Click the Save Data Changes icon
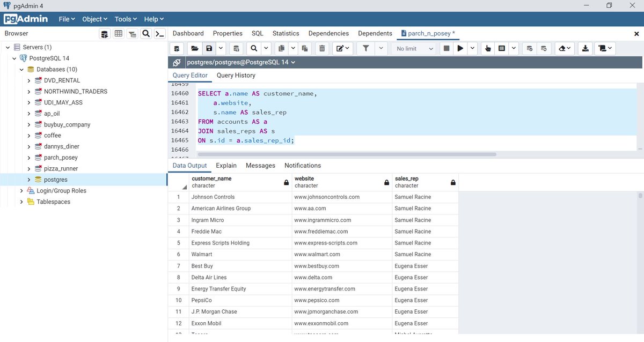Viewport: 644px width, 342px height. (x=236, y=48)
